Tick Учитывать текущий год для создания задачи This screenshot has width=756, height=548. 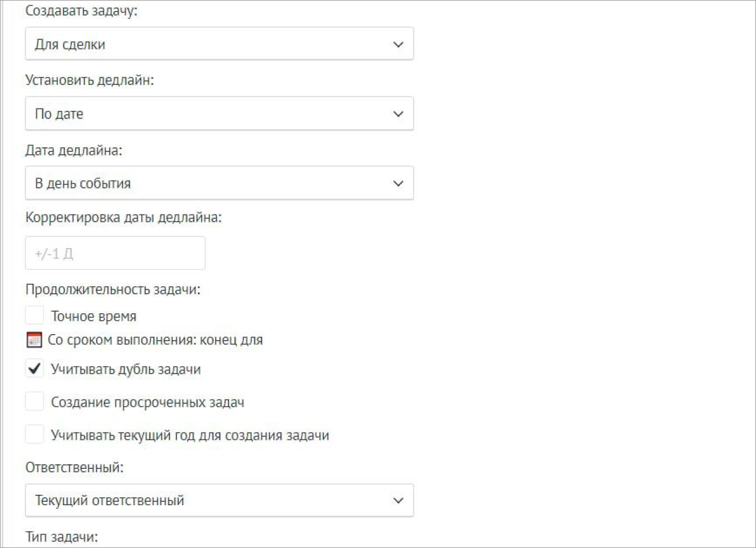coord(35,435)
